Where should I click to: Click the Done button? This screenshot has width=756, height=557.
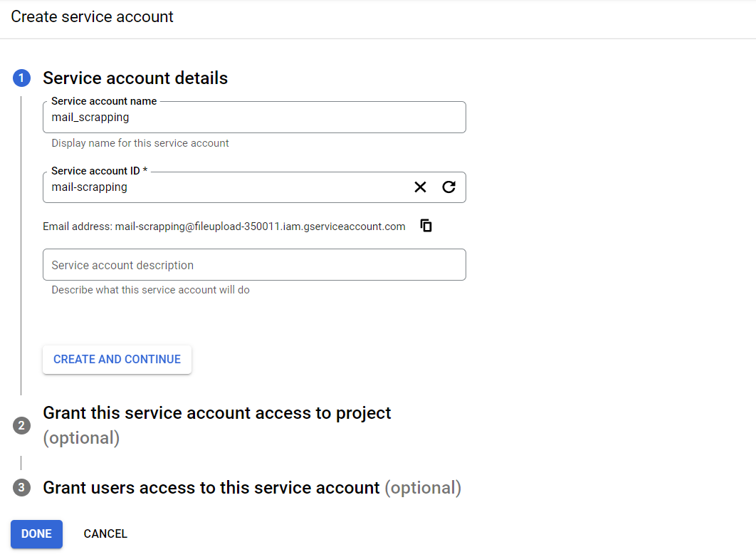click(36, 534)
